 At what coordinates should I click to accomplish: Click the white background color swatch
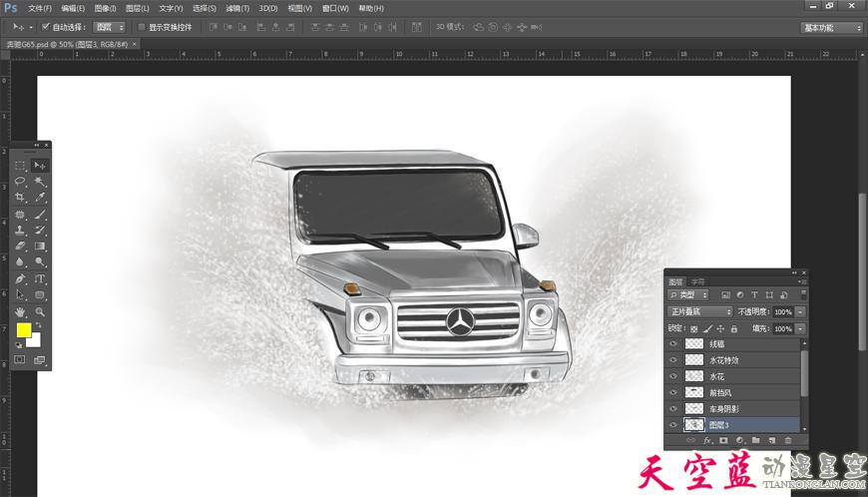(36, 341)
